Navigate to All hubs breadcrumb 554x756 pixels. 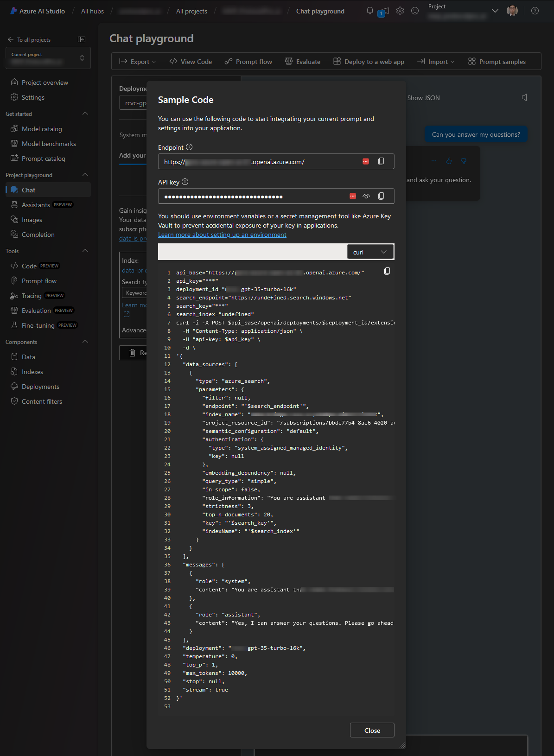[92, 11]
